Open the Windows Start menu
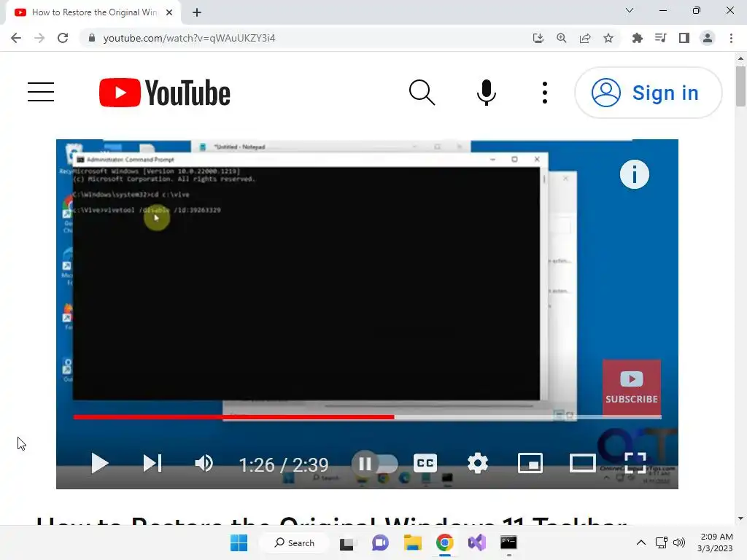747x560 pixels. [x=239, y=542]
